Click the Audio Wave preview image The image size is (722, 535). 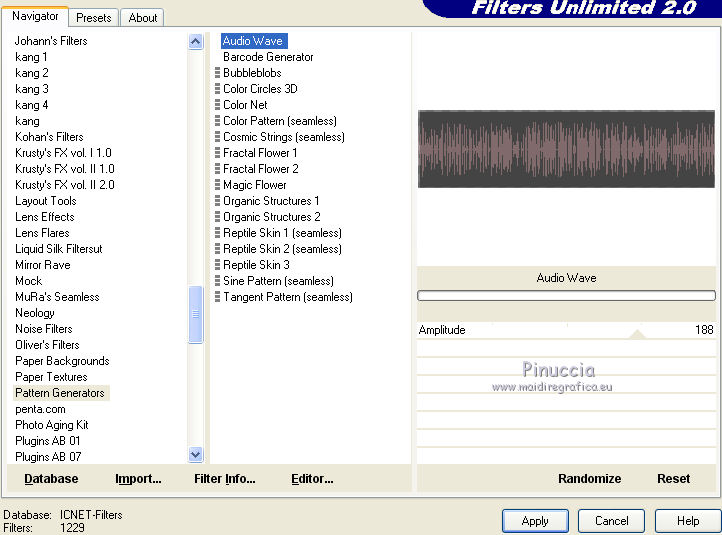566,149
